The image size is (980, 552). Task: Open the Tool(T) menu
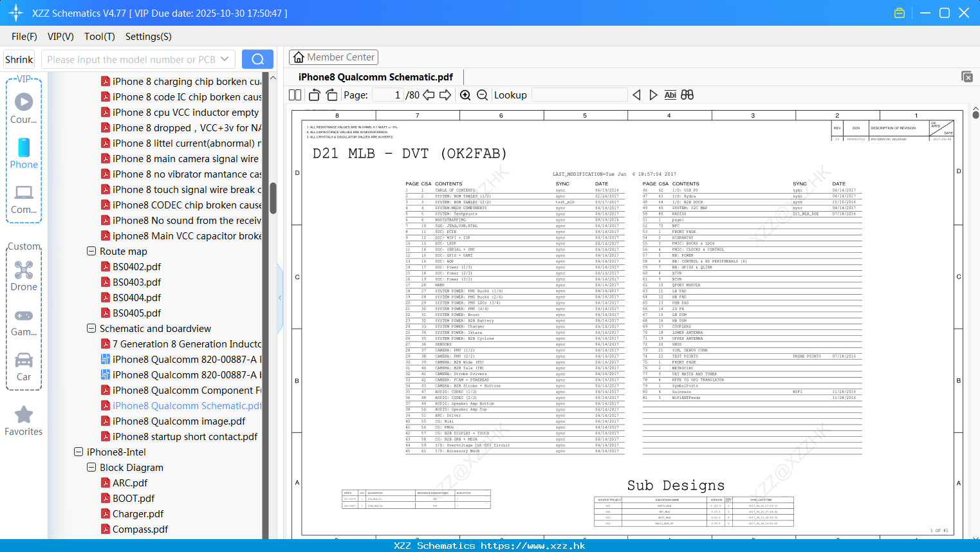point(100,37)
